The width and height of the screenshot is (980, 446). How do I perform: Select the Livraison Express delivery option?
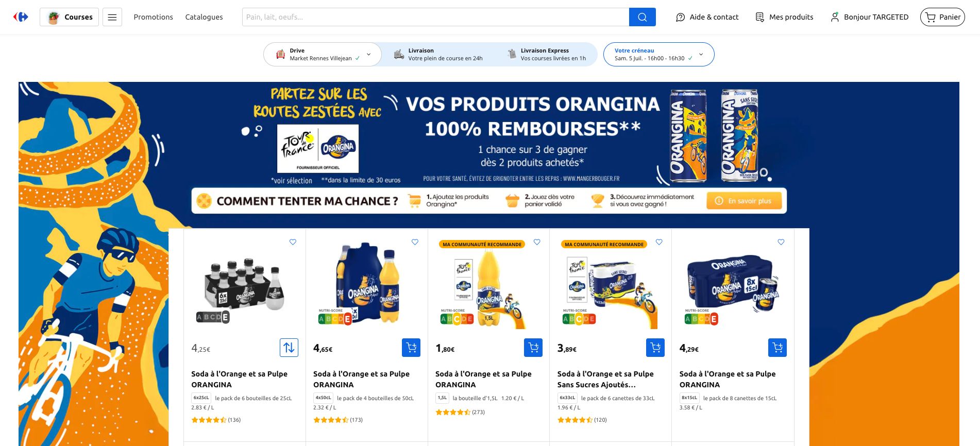(547, 55)
